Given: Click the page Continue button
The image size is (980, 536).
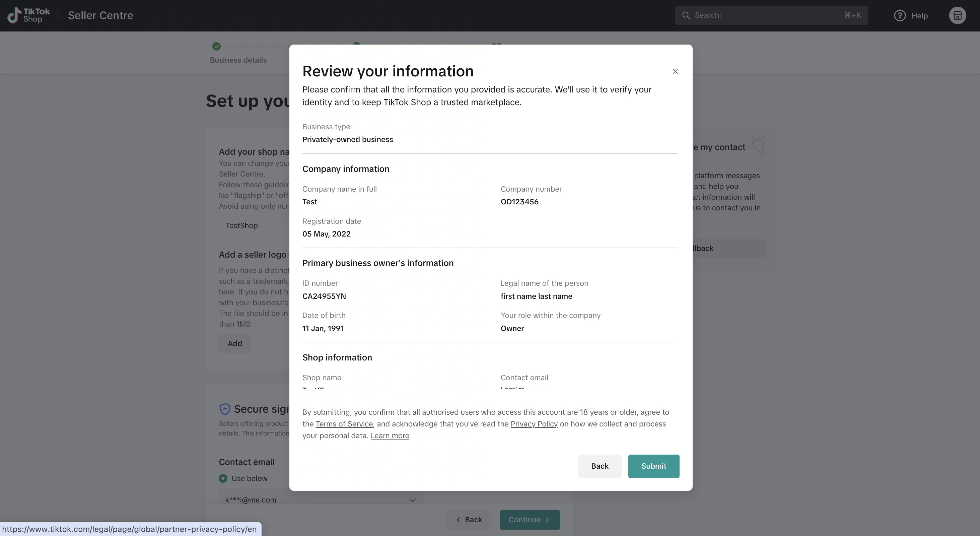Looking at the screenshot, I should [530, 520].
